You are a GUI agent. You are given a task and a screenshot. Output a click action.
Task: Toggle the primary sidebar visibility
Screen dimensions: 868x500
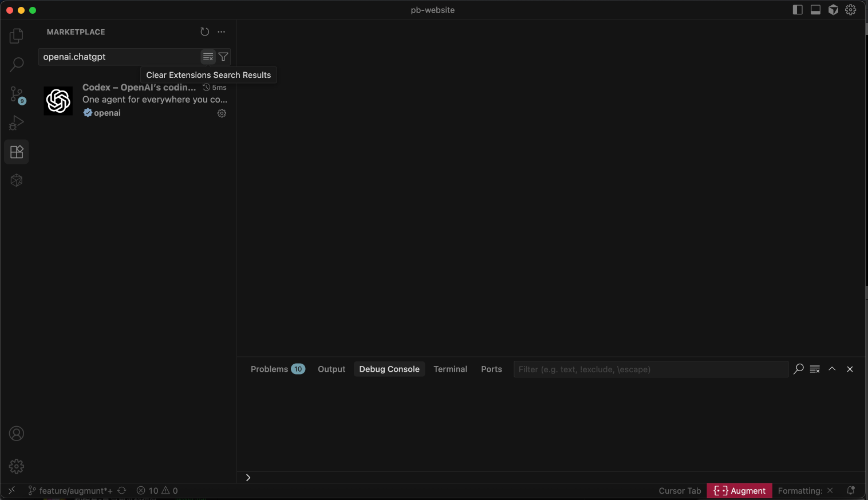point(798,10)
